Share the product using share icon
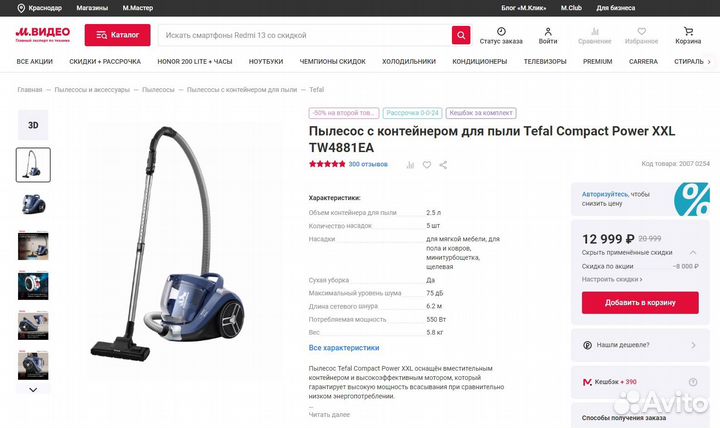This screenshot has width=720, height=428. (443, 165)
